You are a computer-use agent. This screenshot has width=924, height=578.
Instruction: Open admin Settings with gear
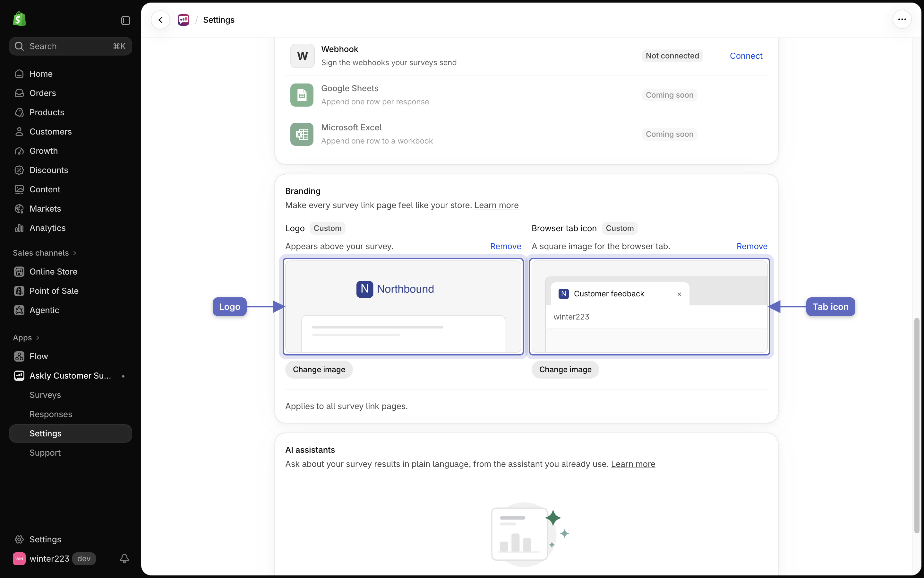[71, 539]
